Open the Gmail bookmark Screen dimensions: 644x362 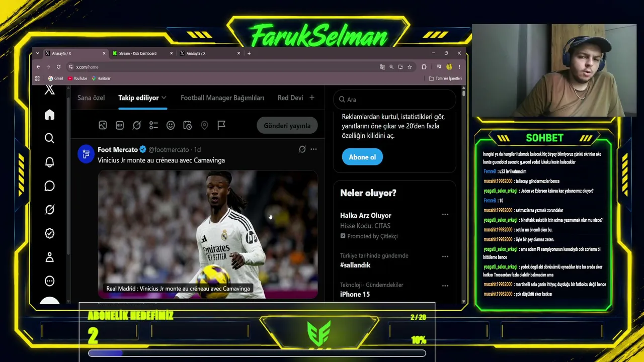point(56,78)
